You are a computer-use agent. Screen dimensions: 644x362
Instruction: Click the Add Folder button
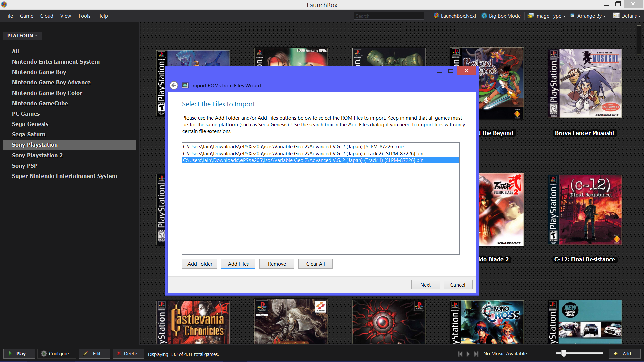(200, 264)
